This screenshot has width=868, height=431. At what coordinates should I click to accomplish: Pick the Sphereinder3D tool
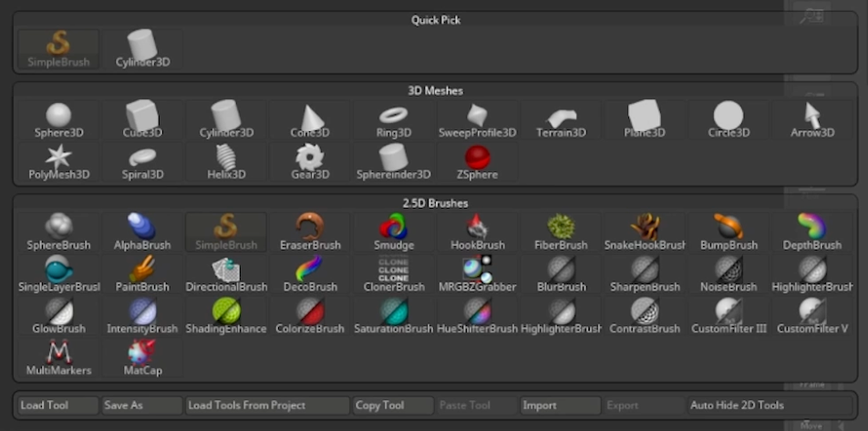coord(394,162)
